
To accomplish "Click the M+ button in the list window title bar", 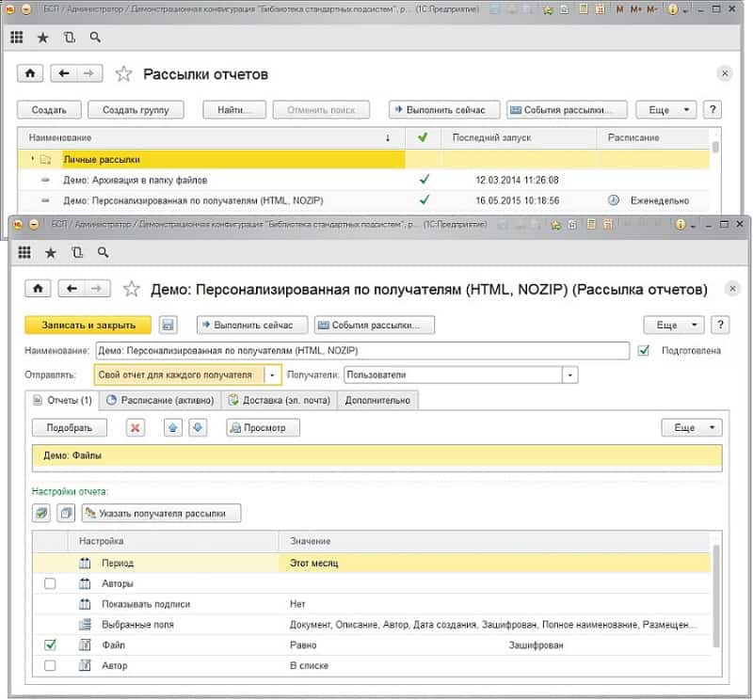I will tap(636, 9).
